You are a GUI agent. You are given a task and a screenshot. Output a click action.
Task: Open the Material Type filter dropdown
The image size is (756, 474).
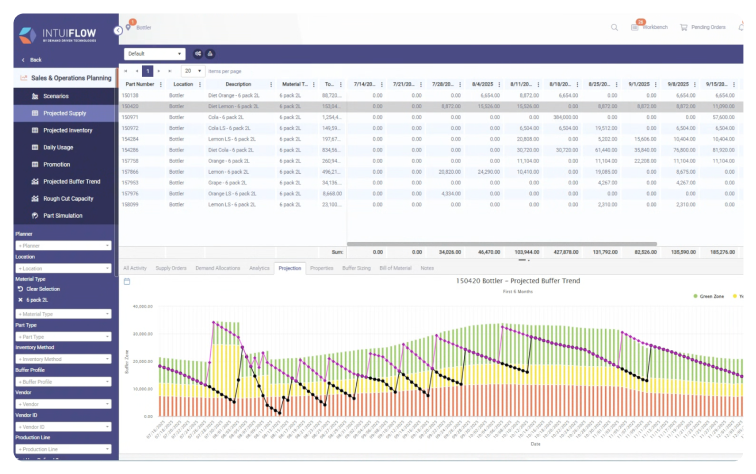(63, 314)
